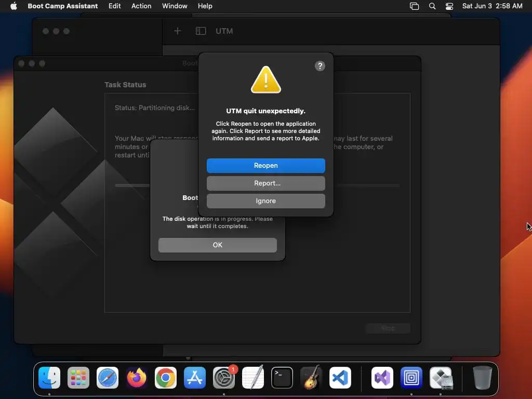The width and height of the screenshot is (532, 399).
Task: Open System Settings from the Dock
Action: [224, 378]
